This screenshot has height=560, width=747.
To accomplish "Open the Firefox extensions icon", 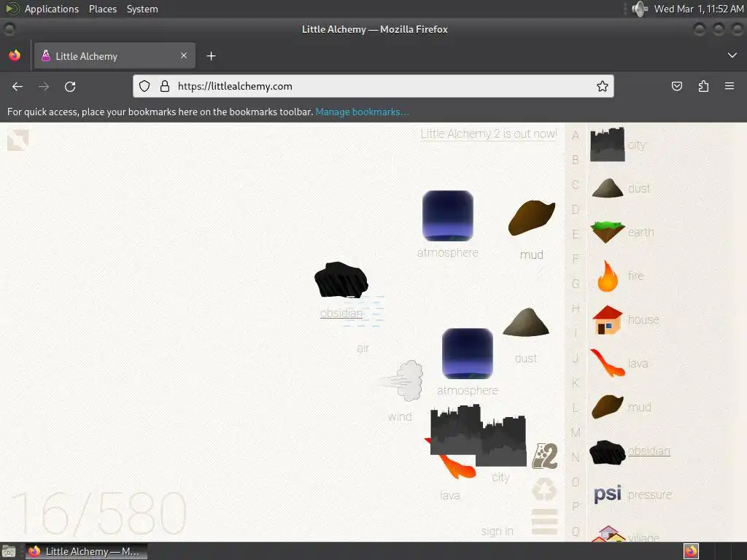I will 703,86.
